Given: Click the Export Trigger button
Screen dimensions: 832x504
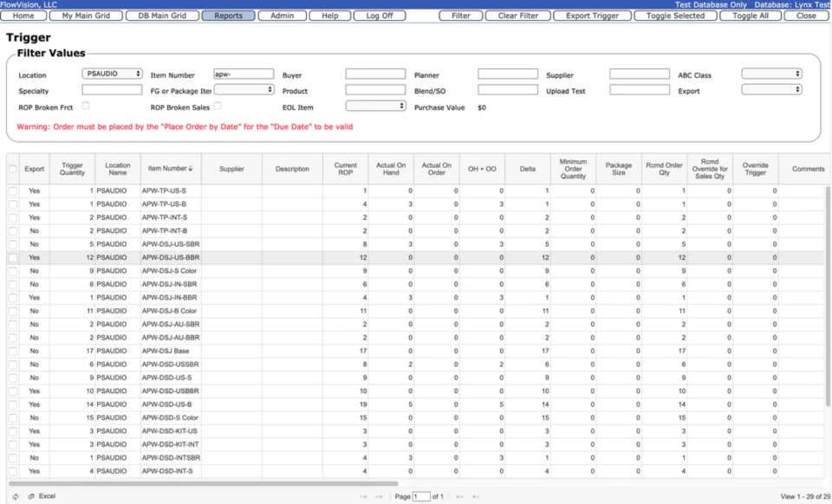Looking at the screenshot, I should coord(592,16).
